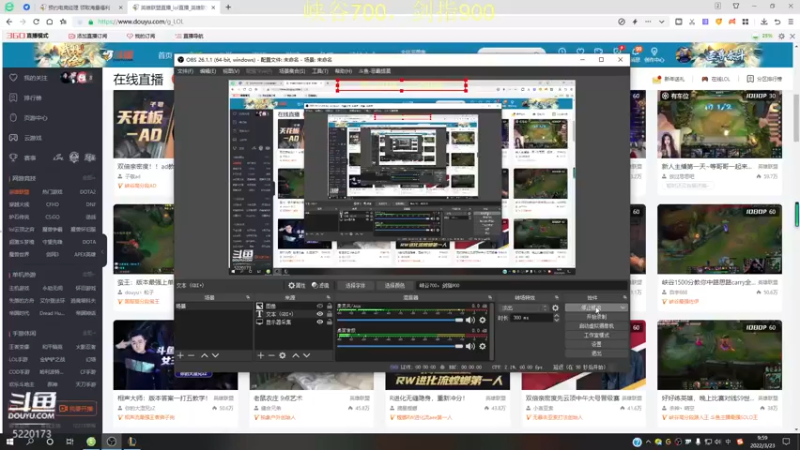
Task: Pop out the sources dock panel
Action: pos(328,297)
